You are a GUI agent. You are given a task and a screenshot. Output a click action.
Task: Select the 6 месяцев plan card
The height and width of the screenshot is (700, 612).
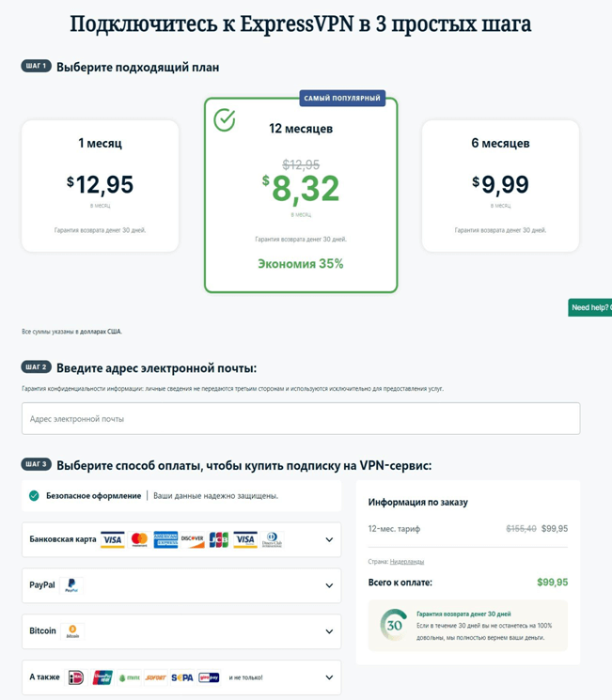(x=500, y=186)
